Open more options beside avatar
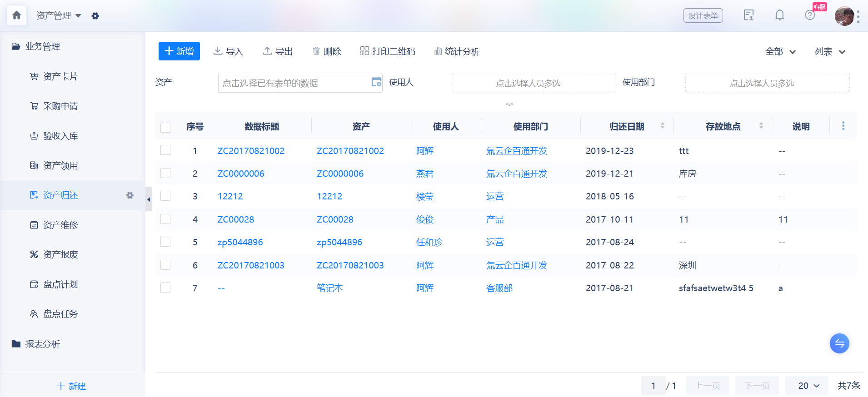The image size is (868, 397). (x=858, y=16)
